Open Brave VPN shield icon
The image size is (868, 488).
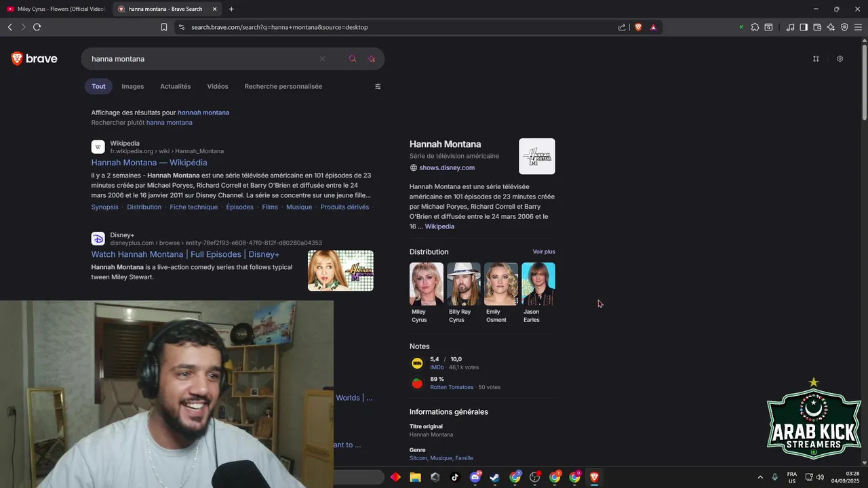click(x=844, y=27)
